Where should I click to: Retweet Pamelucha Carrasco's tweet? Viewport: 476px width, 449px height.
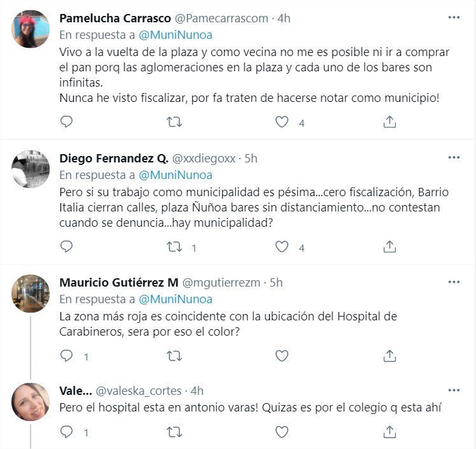point(174,122)
